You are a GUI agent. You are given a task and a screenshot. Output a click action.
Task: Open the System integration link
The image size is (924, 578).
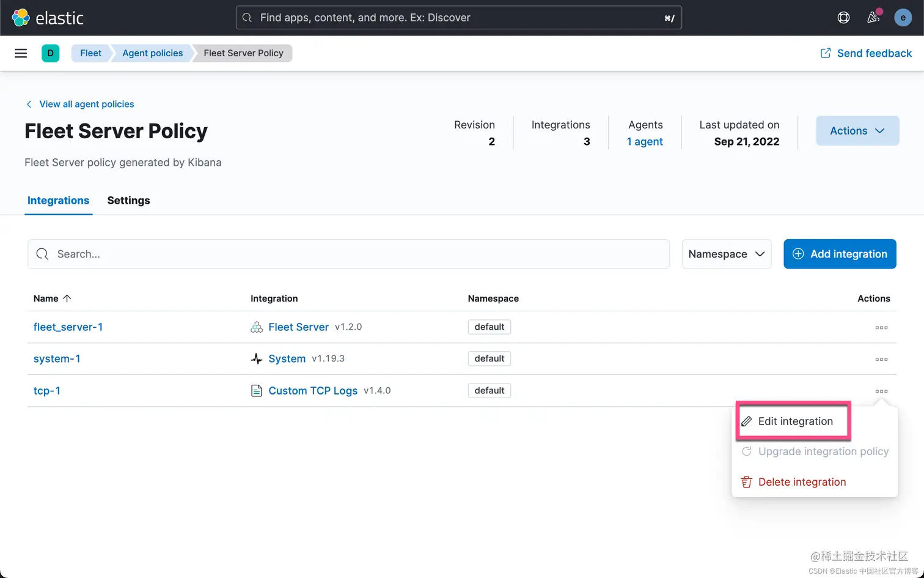coord(287,359)
